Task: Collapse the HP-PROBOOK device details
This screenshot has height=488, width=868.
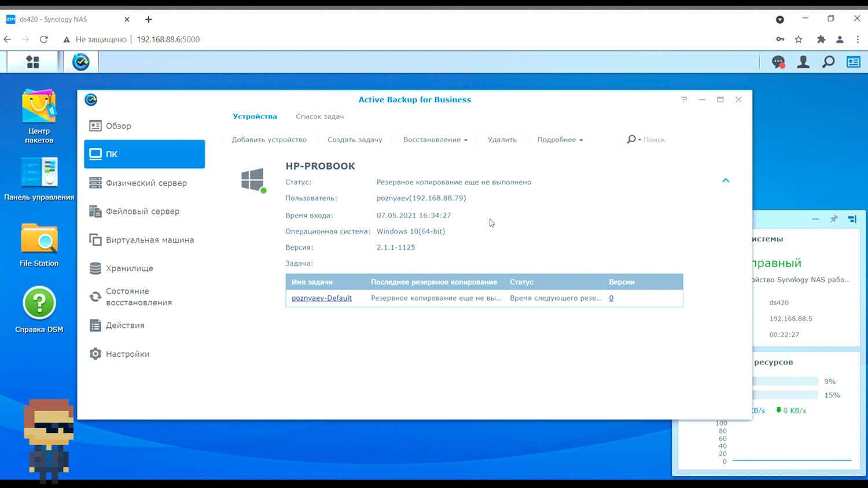Action: click(726, 181)
